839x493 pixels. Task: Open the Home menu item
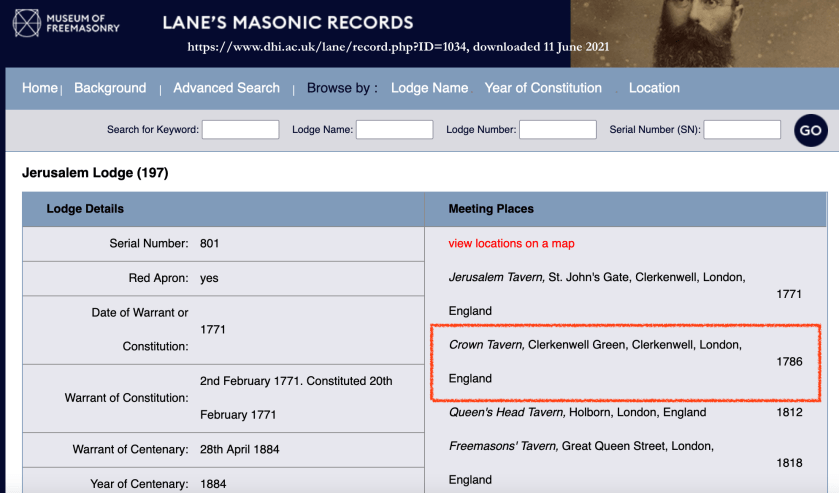pyautogui.click(x=40, y=88)
